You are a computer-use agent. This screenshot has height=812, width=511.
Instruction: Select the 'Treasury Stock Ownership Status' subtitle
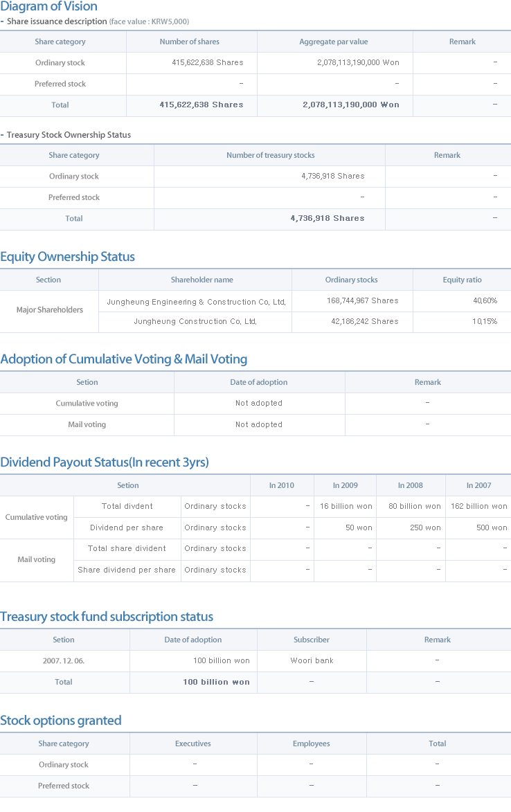(69, 135)
